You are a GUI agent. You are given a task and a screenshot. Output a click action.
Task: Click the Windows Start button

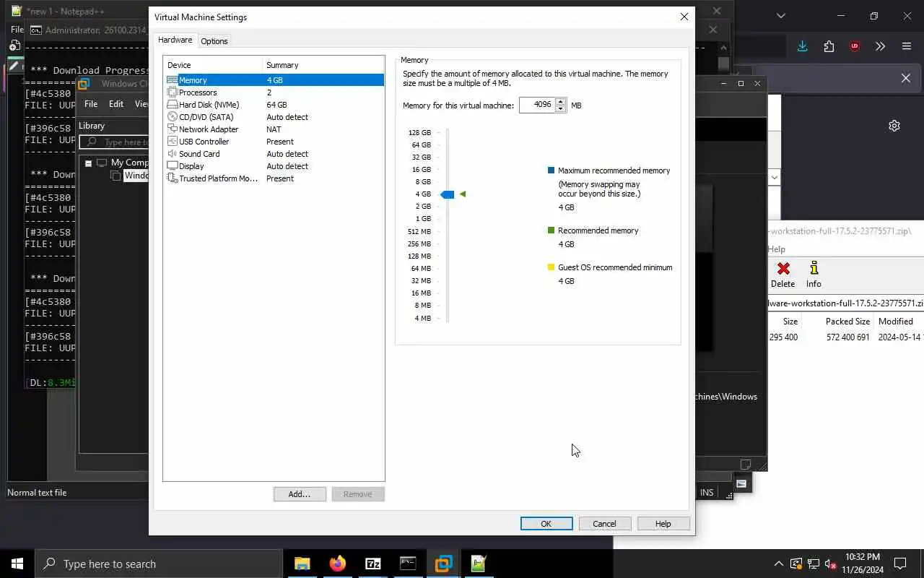(x=17, y=564)
